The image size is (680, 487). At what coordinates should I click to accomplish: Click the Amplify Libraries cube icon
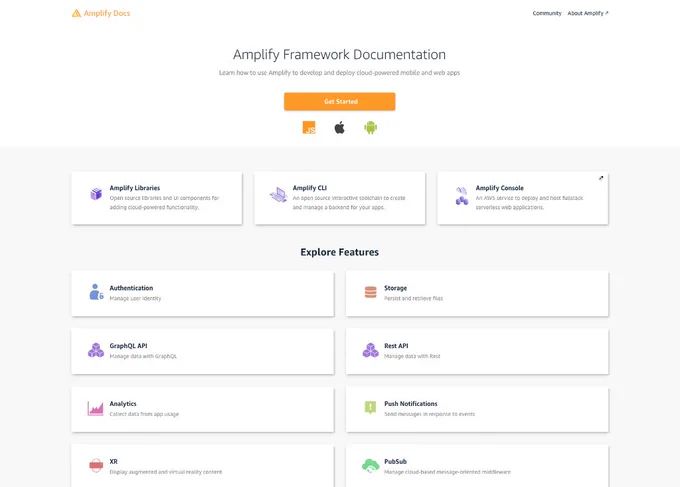click(x=96, y=193)
